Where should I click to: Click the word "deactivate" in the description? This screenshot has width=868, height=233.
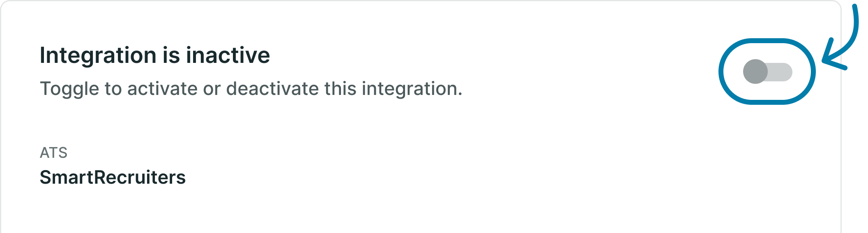[272, 89]
